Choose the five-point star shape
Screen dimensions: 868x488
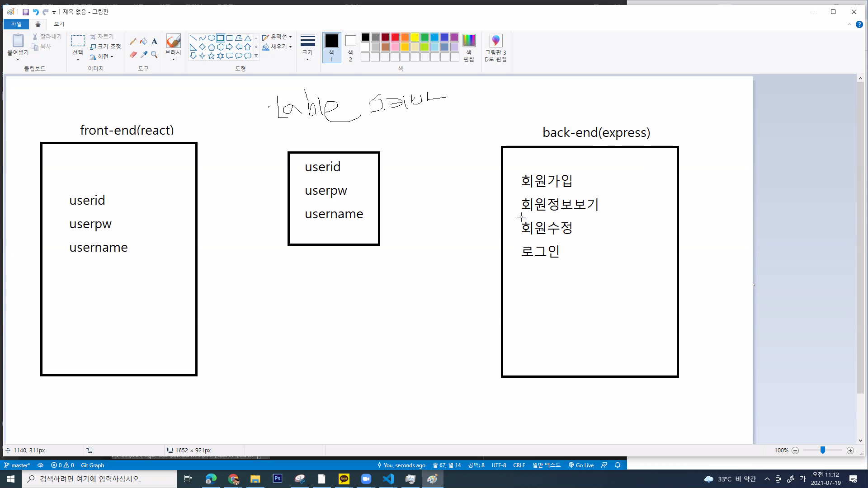(x=211, y=56)
